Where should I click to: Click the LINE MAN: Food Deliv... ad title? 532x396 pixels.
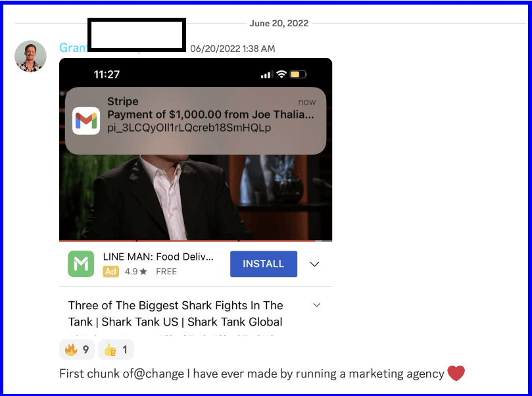click(x=158, y=257)
